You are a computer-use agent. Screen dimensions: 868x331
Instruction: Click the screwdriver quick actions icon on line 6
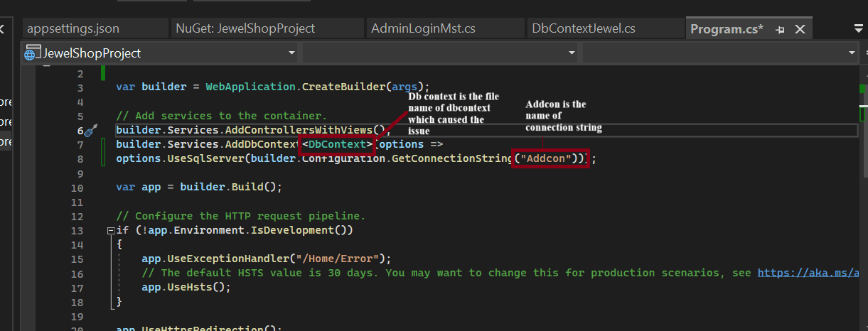pos(90,130)
